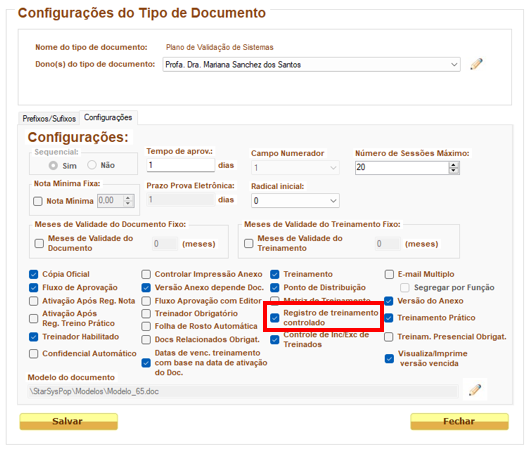Click the pencil icon beside Modelo do documento
The image size is (528, 456).
475,390
